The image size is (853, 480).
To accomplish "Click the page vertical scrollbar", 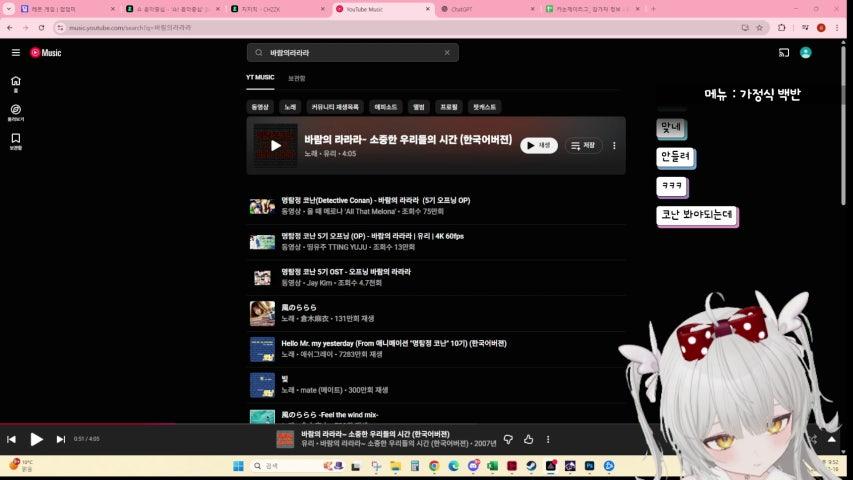I will [843, 125].
